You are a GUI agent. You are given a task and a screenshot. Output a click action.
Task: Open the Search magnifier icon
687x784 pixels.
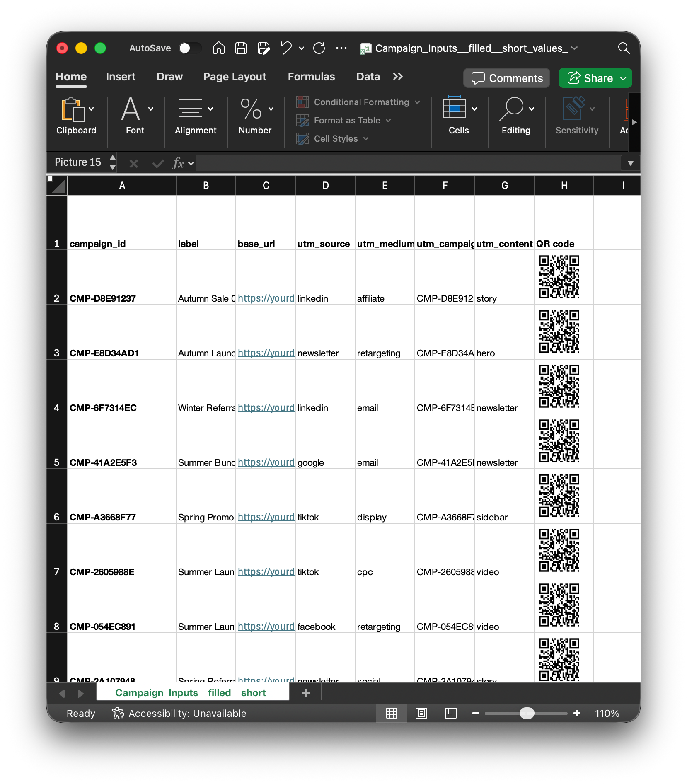click(624, 48)
